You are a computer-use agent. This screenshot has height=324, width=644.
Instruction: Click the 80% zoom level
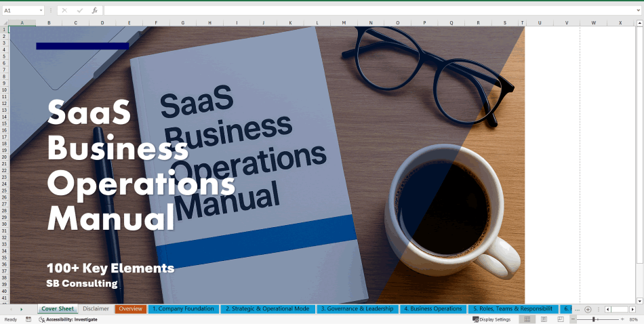[633, 319]
